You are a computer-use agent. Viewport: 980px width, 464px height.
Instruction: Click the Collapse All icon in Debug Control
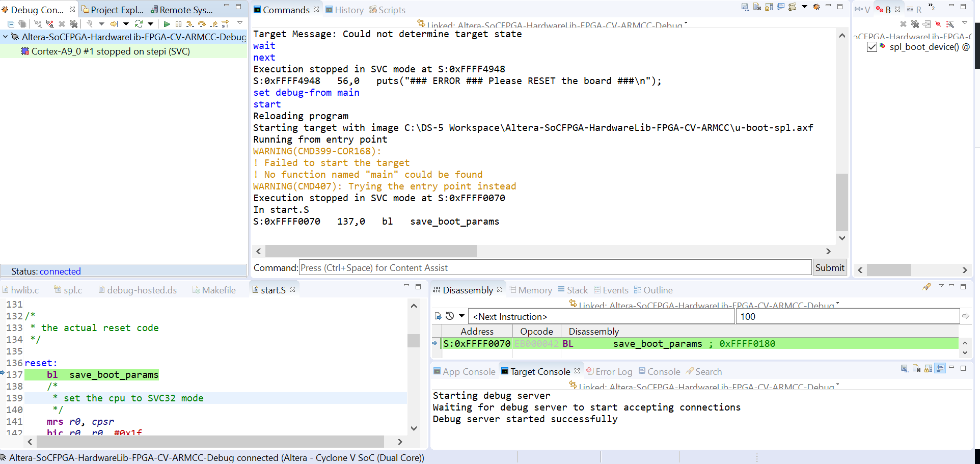[11, 24]
